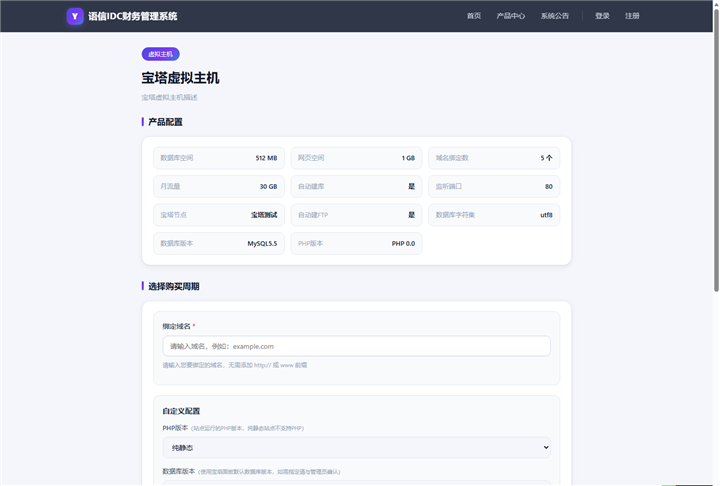Select the utf8 charset value
The width and height of the screenshot is (720, 486).
(546, 215)
